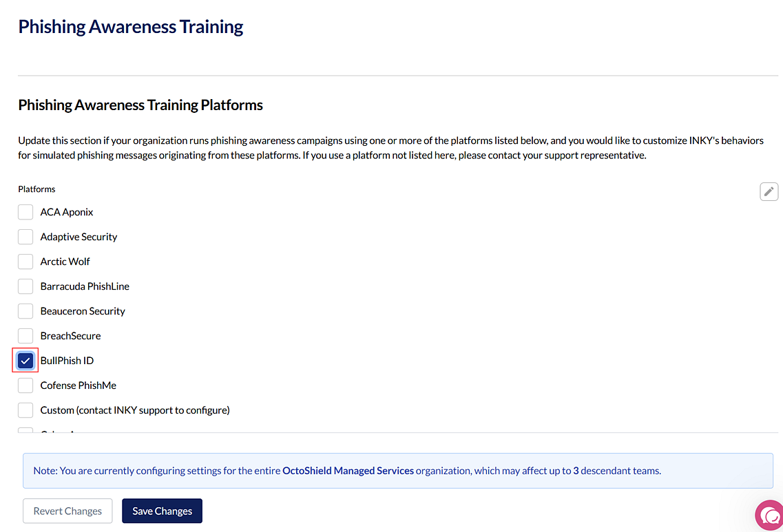Click the partially hidden checkbox below Custom
Screen dimensions: 783x532
25,430
